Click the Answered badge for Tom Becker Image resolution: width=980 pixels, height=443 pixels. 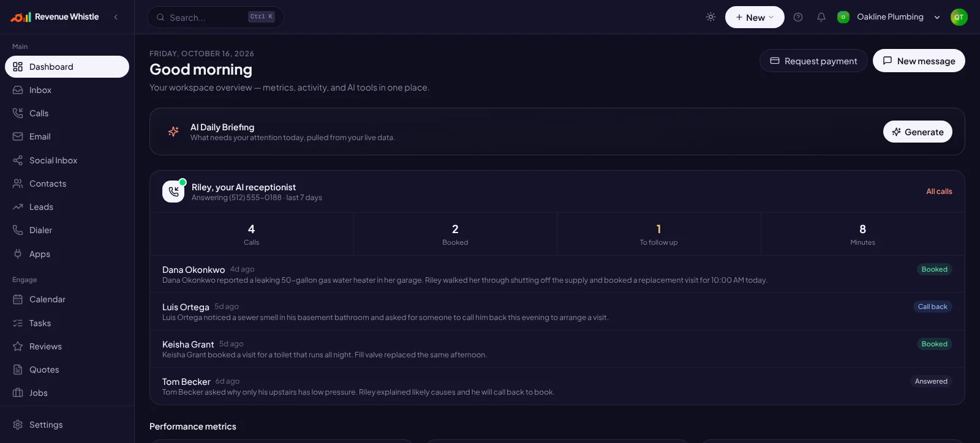click(x=931, y=381)
